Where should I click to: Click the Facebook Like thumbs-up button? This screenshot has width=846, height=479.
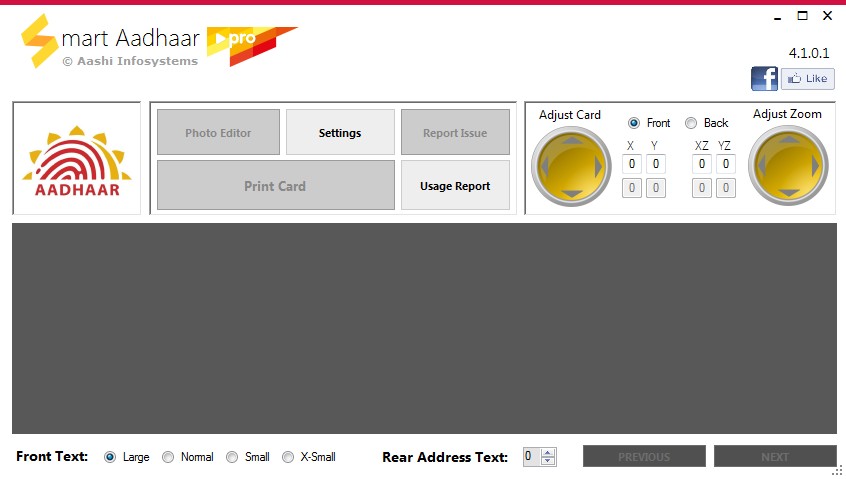pyautogui.click(x=808, y=79)
